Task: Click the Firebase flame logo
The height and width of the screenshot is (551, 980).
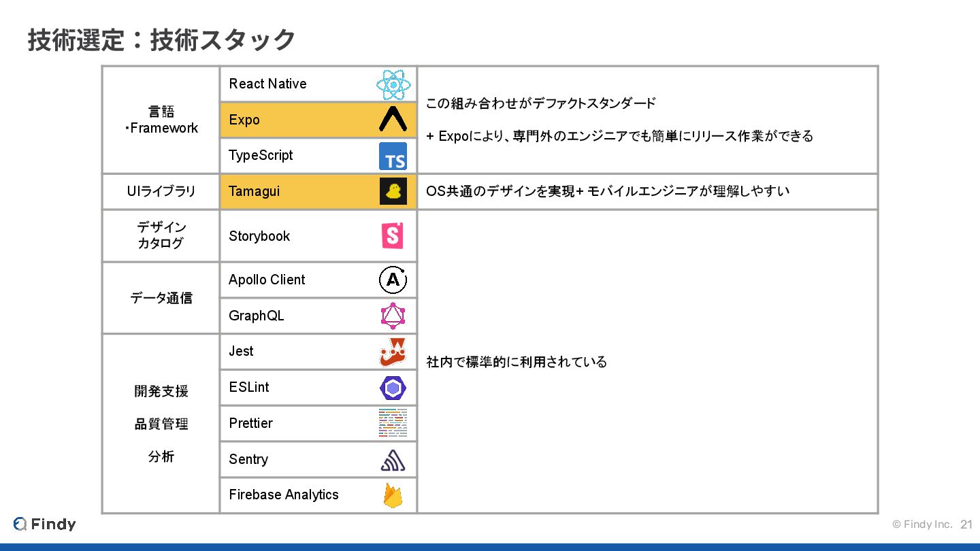Action: coord(393,495)
